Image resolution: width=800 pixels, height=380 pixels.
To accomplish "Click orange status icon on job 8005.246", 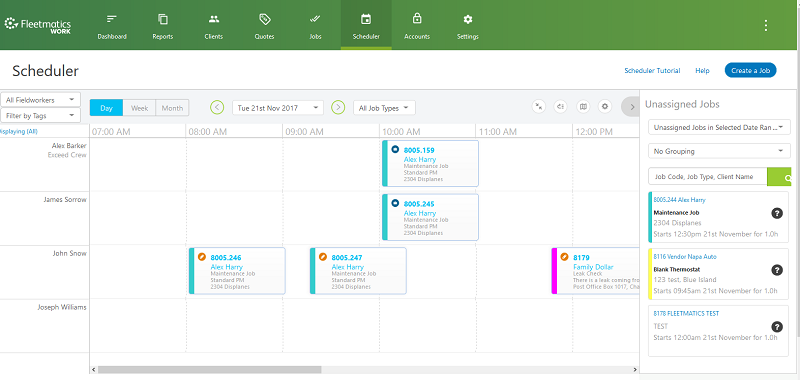I will click(x=202, y=257).
